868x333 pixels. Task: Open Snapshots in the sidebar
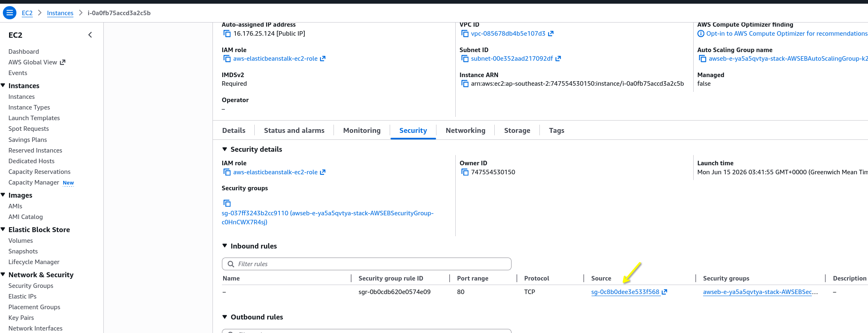click(x=23, y=251)
